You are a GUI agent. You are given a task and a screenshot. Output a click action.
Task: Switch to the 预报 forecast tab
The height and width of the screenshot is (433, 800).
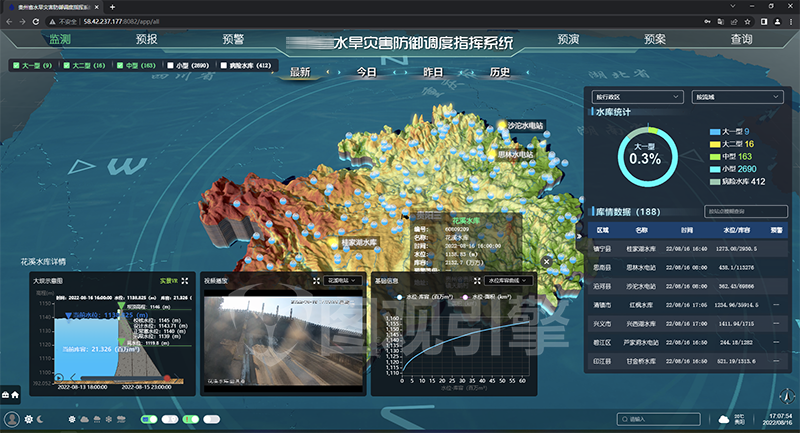(x=146, y=39)
